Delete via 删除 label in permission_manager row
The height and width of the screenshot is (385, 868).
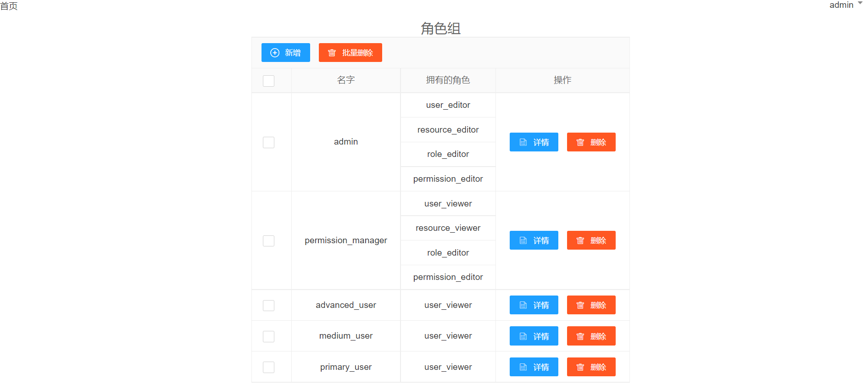pos(598,240)
